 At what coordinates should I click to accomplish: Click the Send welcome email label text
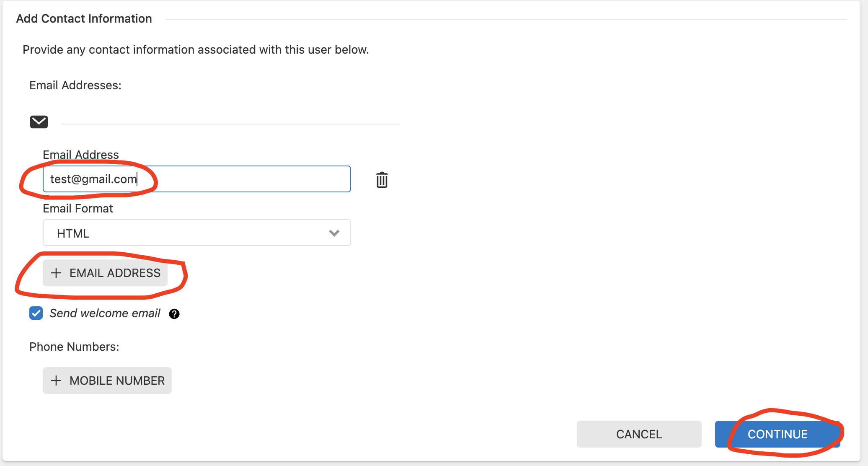pyautogui.click(x=105, y=313)
